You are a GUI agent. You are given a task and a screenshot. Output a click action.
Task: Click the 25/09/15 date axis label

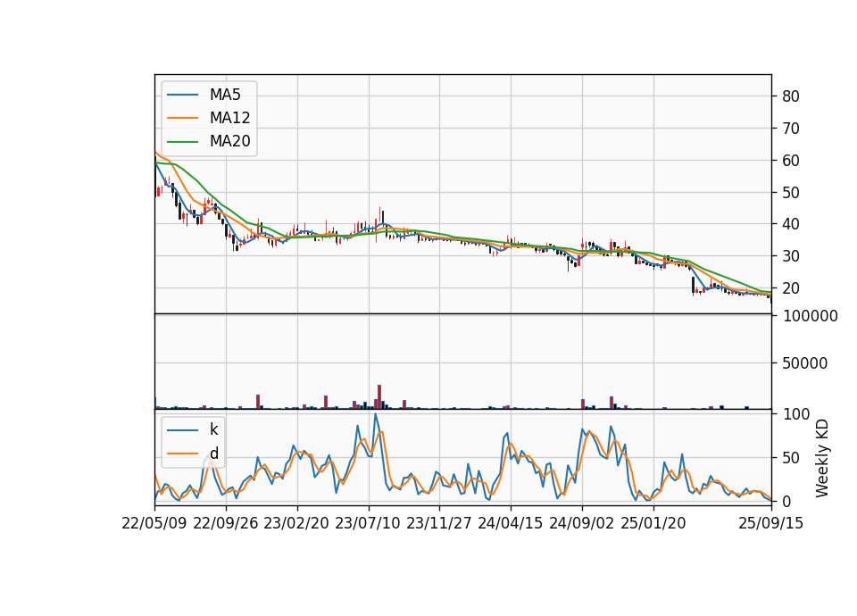tap(770, 523)
